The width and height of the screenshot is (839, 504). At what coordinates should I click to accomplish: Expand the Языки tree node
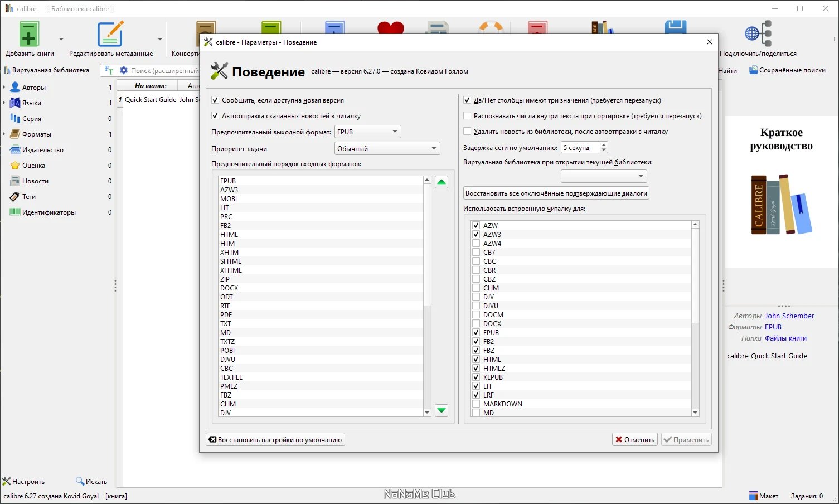pyautogui.click(x=4, y=103)
